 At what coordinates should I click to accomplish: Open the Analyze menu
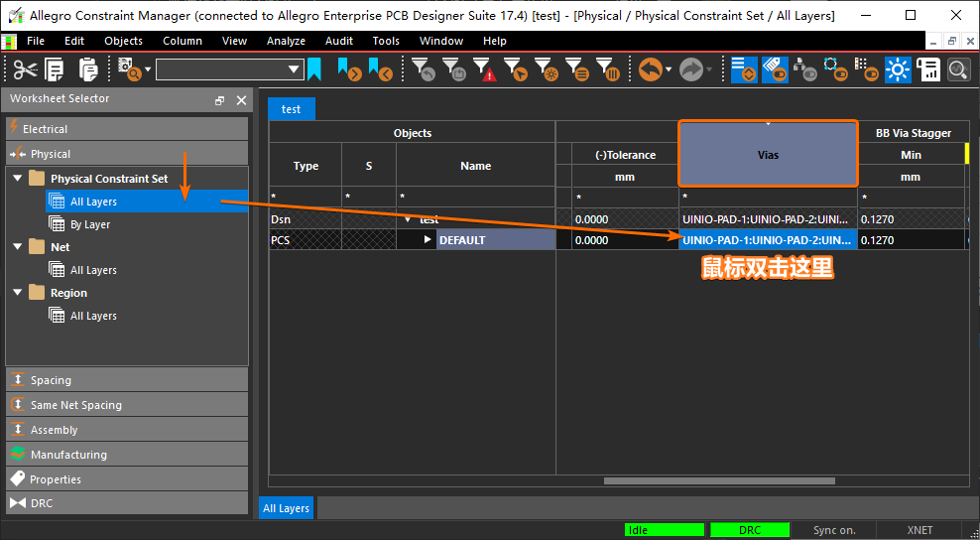(x=286, y=41)
